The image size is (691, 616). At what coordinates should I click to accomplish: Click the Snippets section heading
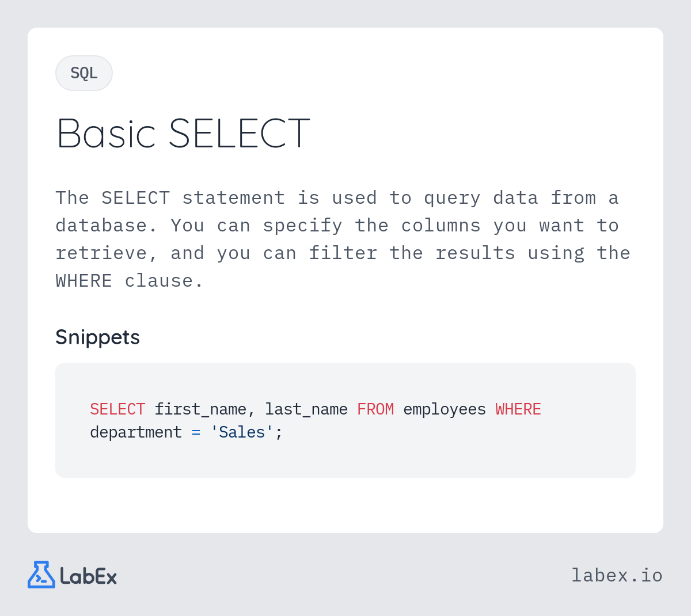(x=97, y=337)
